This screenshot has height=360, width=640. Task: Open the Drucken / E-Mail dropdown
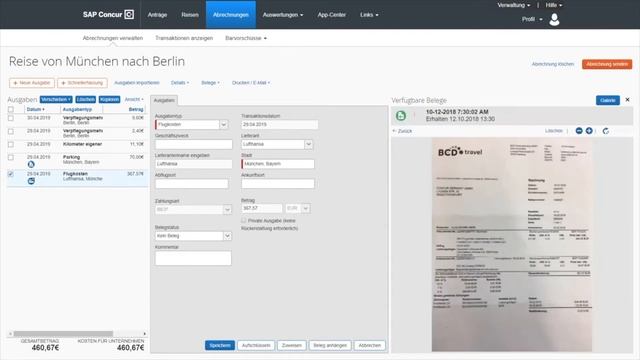point(251,83)
